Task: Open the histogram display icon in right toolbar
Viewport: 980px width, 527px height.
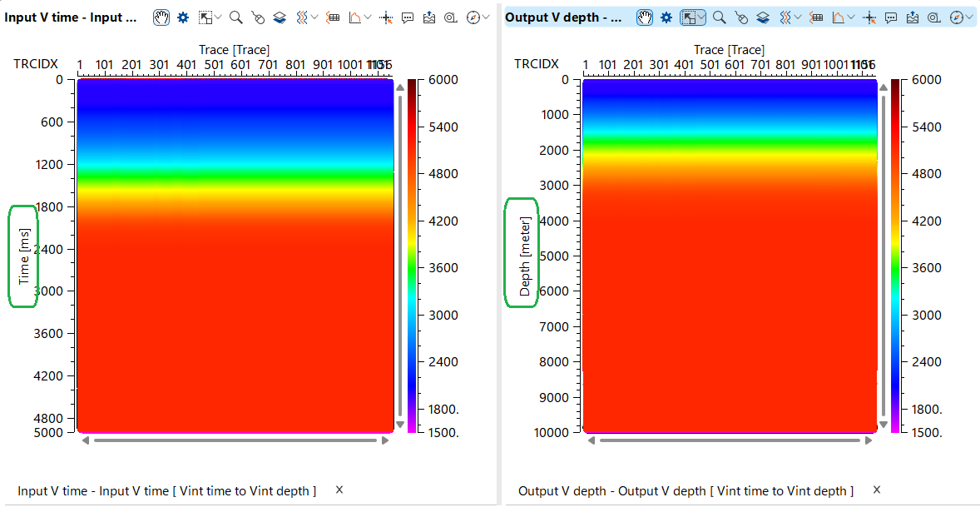Action: (x=838, y=17)
